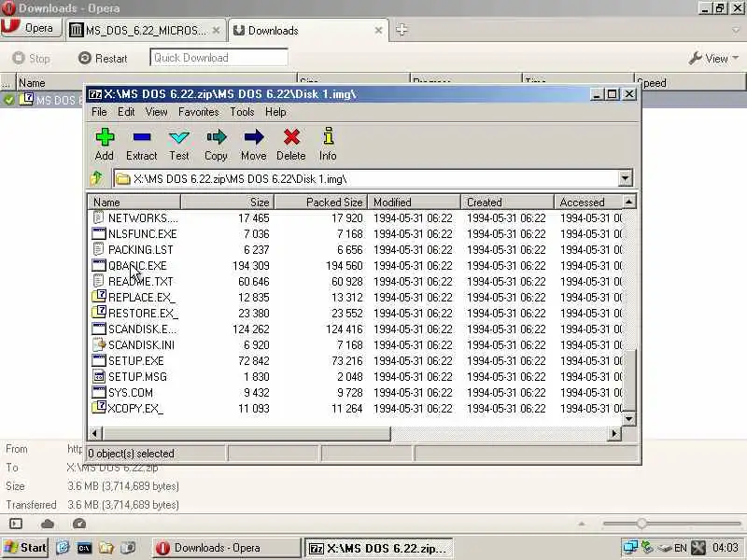Viewport: 747px width, 560px height.
Task: Open the Edit menu in 7-Zip
Action: coord(126,112)
